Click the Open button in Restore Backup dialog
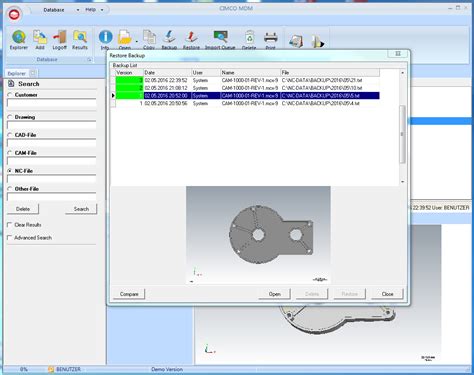474x375 pixels. click(274, 294)
